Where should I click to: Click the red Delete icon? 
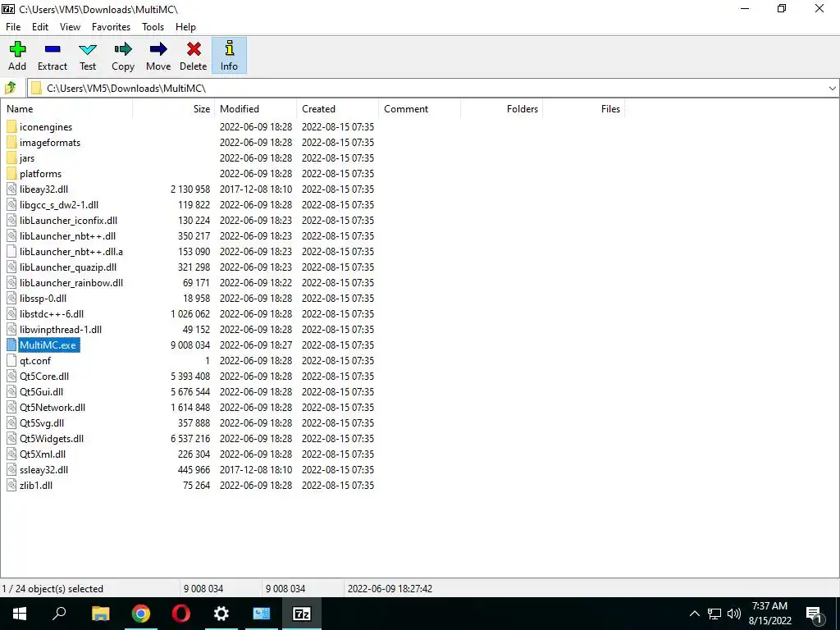tap(194, 49)
